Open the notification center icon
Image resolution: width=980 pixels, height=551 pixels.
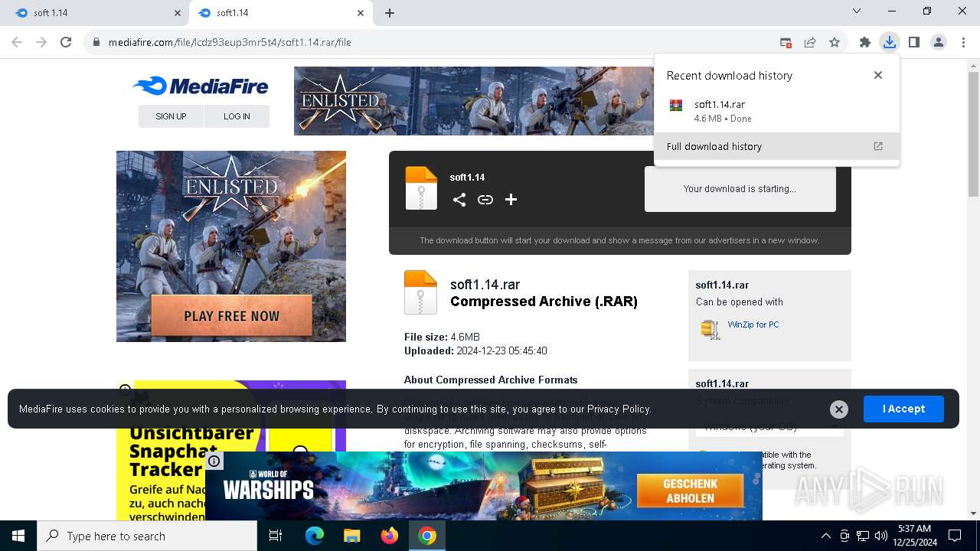tap(955, 536)
